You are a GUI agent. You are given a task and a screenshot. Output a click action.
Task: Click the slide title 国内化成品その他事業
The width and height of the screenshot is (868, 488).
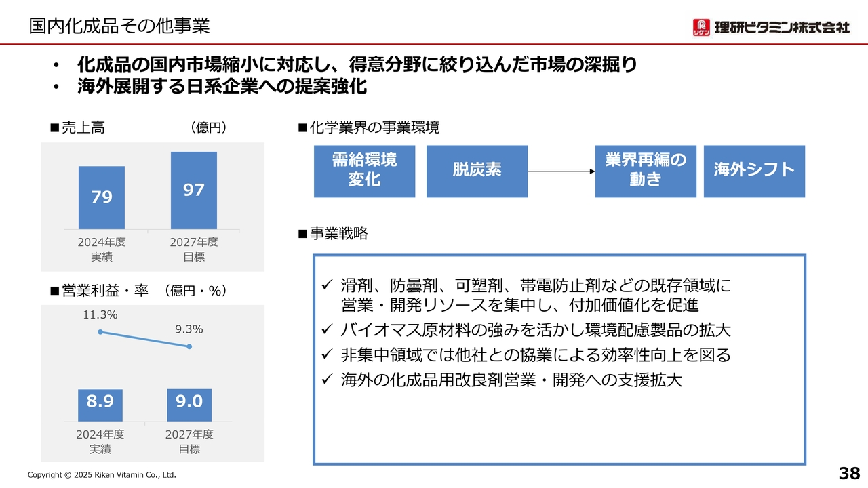(x=119, y=26)
